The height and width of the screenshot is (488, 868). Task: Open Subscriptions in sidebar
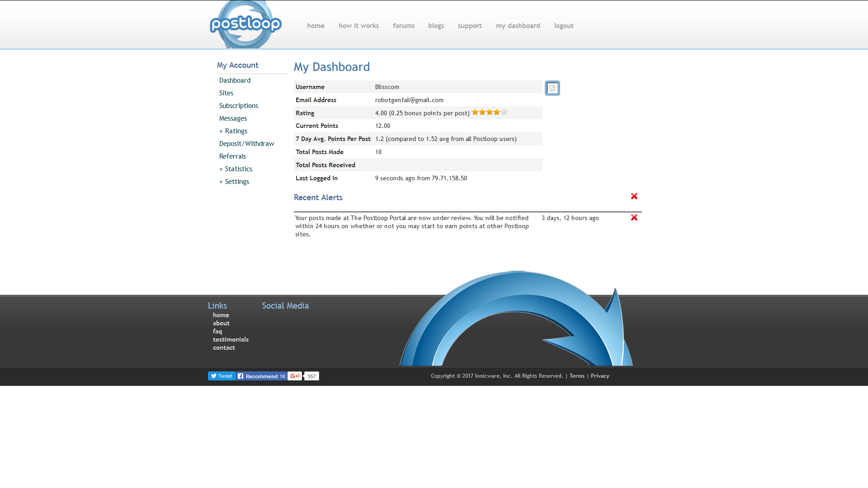(x=239, y=106)
